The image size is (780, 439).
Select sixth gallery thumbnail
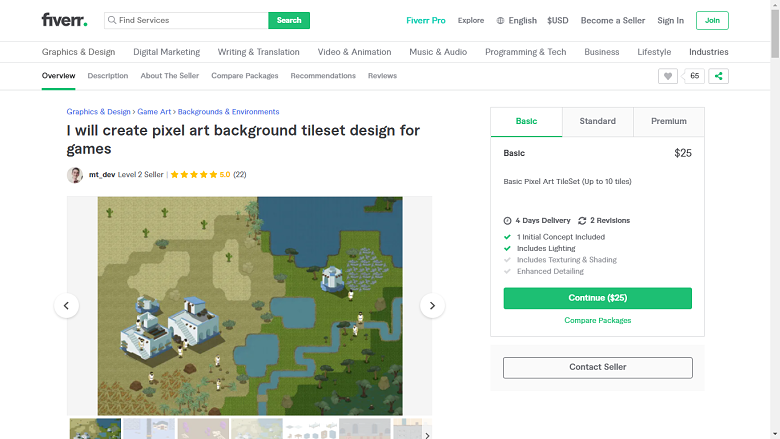point(365,429)
